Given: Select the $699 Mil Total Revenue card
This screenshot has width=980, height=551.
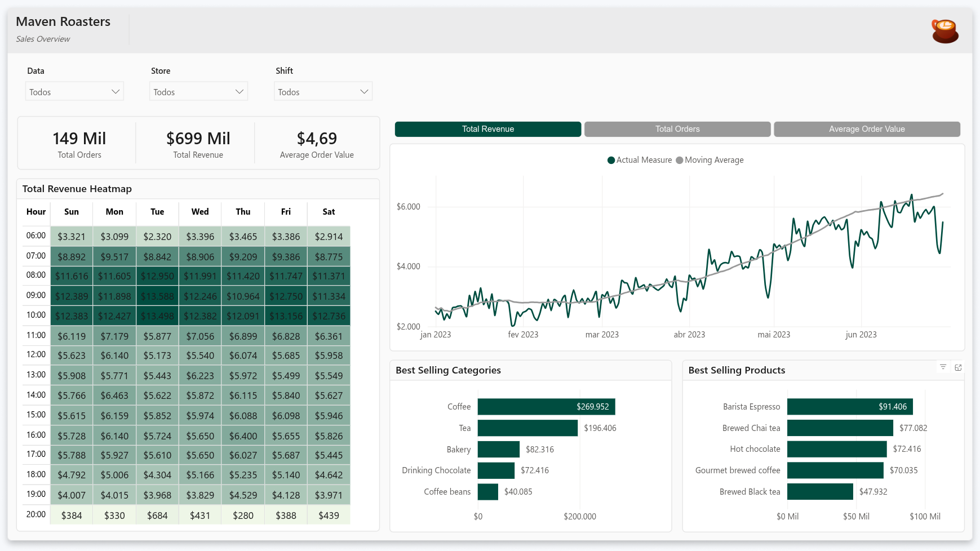Looking at the screenshot, I should [198, 144].
